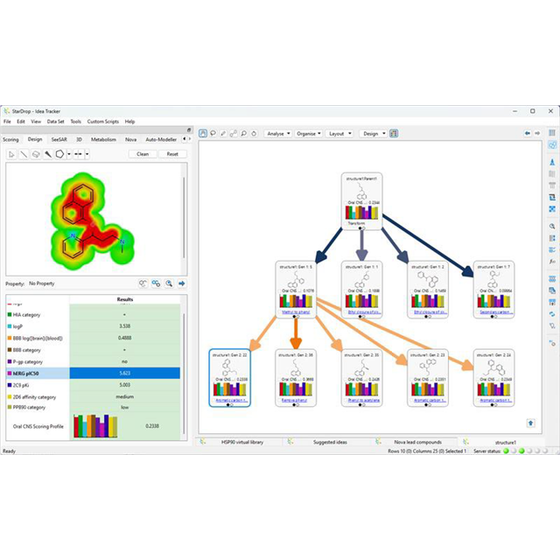Image resolution: width=560 pixels, height=560 pixels.
Task: Select the structure1 Gen 2:36 compound card
Action: (296, 378)
